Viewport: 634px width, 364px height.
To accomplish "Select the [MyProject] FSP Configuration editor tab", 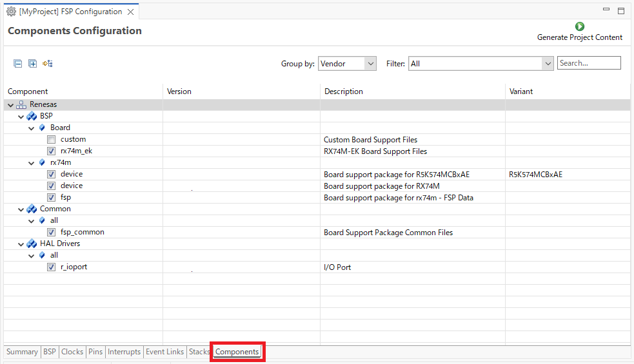I will (70, 12).
